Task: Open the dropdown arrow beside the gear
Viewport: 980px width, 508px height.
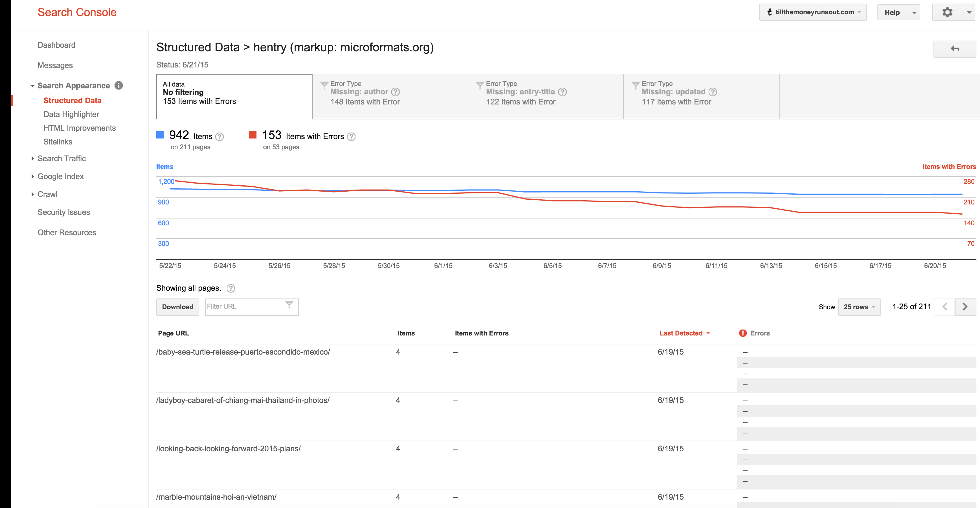Action: point(969,13)
